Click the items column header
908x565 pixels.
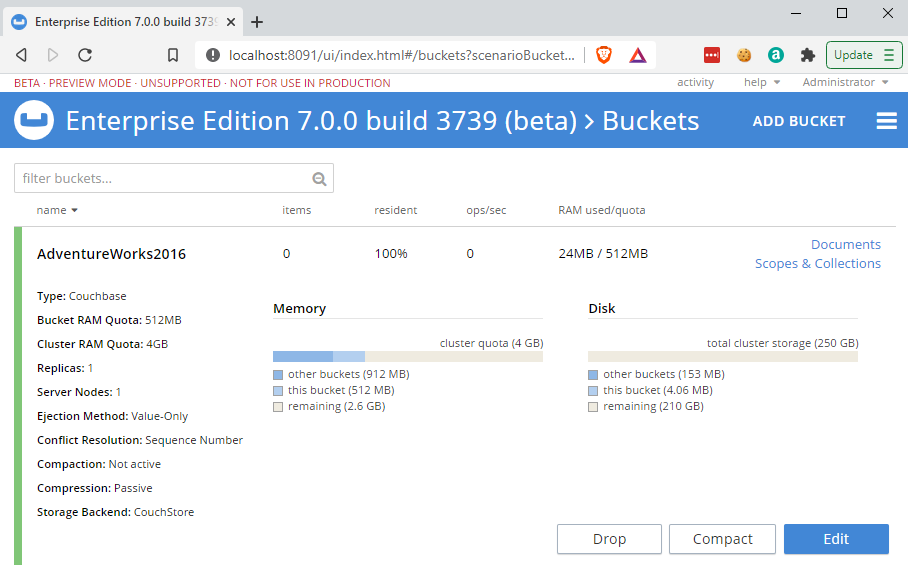pyautogui.click(x=296, y=210)
